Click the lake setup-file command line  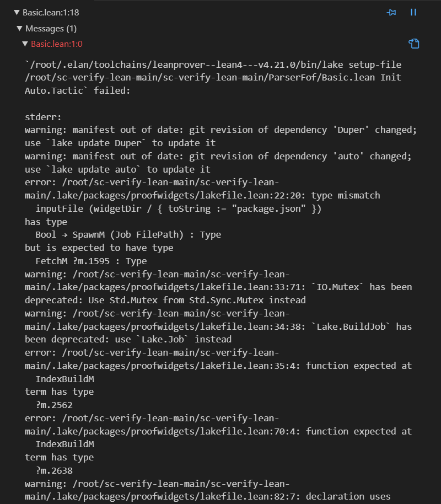tap(213, 65)
